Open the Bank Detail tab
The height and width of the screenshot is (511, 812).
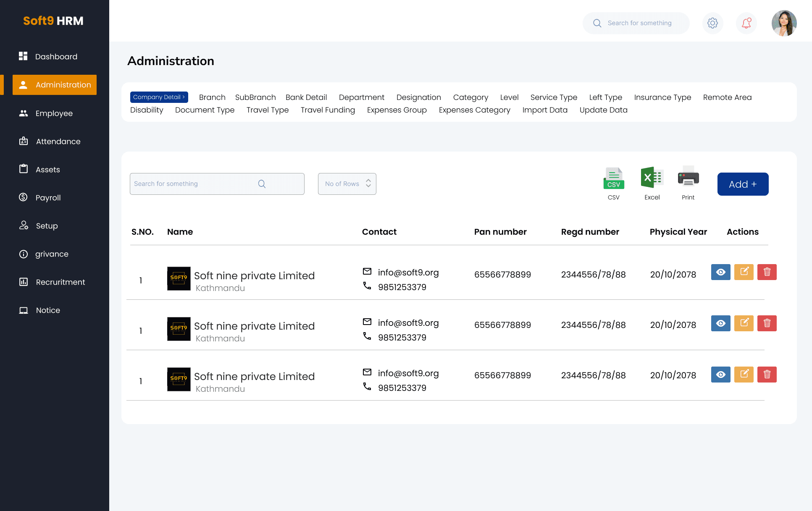tap(306, 97)
